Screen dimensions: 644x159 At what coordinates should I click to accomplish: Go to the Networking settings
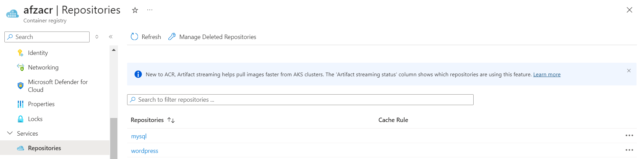pyautogui.click(x=43, y=67)
